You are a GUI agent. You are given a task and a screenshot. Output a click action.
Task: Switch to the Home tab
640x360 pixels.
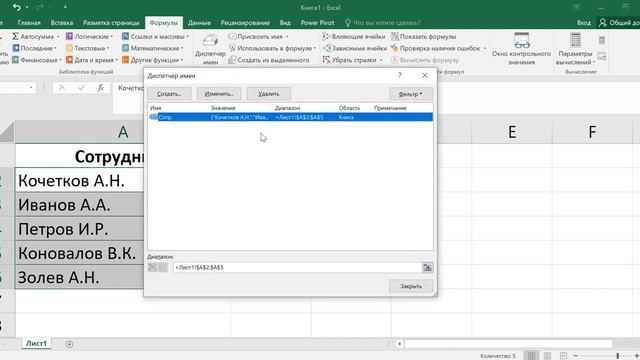pos(29,23)
